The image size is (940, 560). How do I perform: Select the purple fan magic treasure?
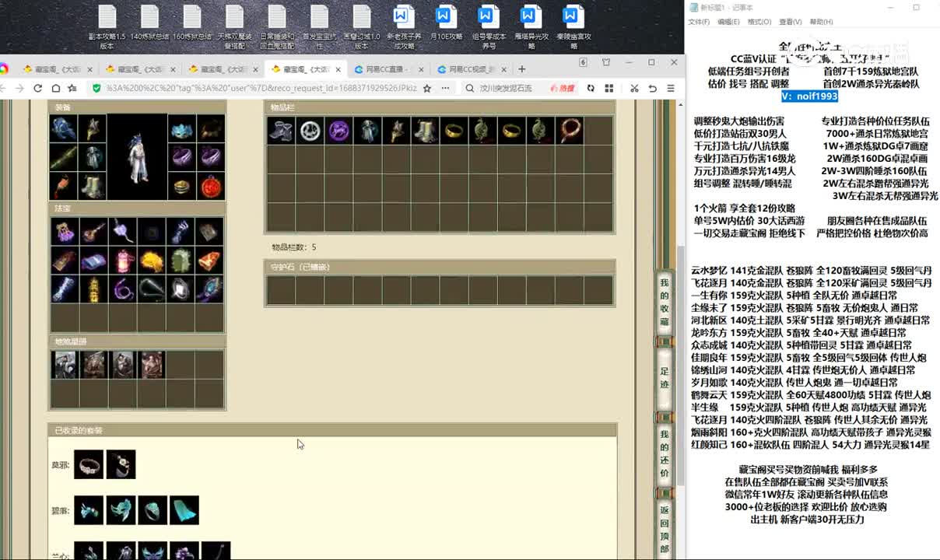coord(122,232)
